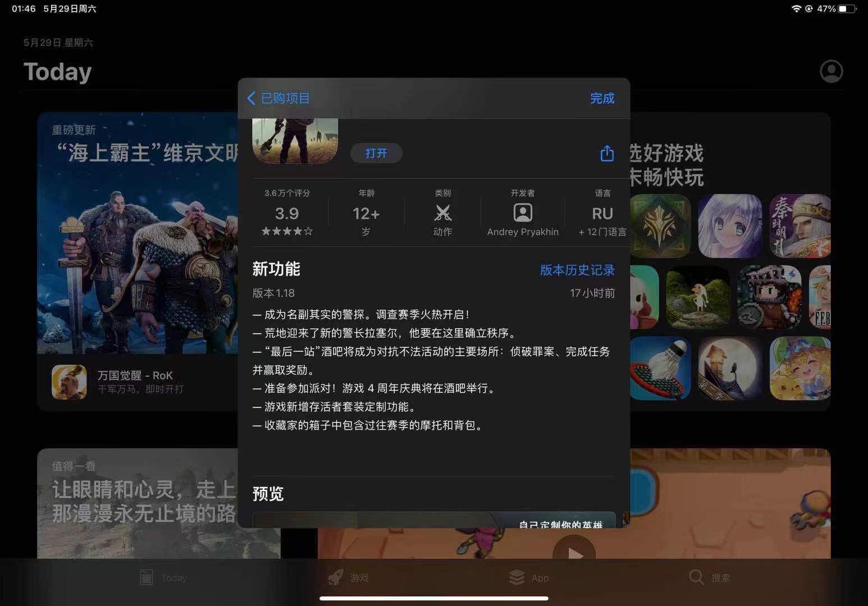Viewport: 868px width, 606px height.
Task: Tap RU language info
Action: coord(602,213)
